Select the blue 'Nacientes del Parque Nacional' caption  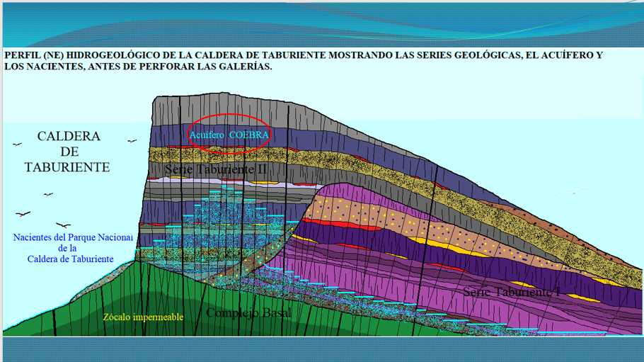pos(72,248)
